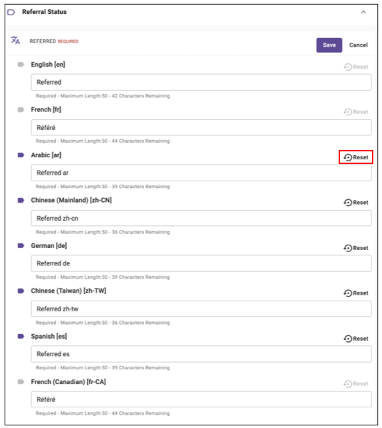382x428 pixels.
Task: Click the gray tag icon beside English [en]
Action: (x=21, y=64)
